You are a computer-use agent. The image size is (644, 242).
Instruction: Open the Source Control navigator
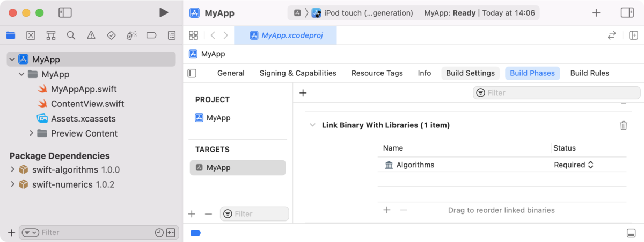31,35
